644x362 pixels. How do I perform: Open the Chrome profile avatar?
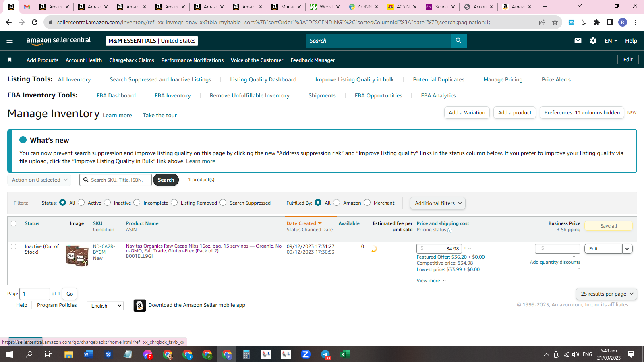622,22
